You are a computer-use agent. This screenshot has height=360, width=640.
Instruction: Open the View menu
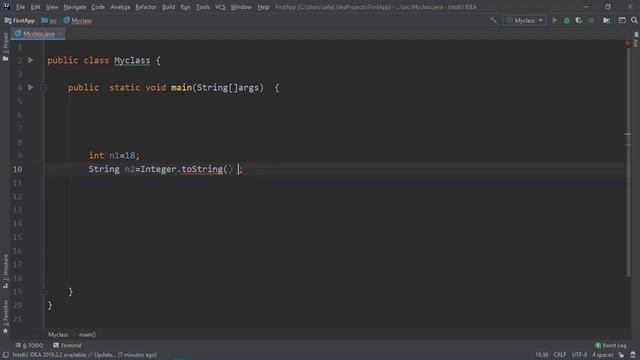52,7
